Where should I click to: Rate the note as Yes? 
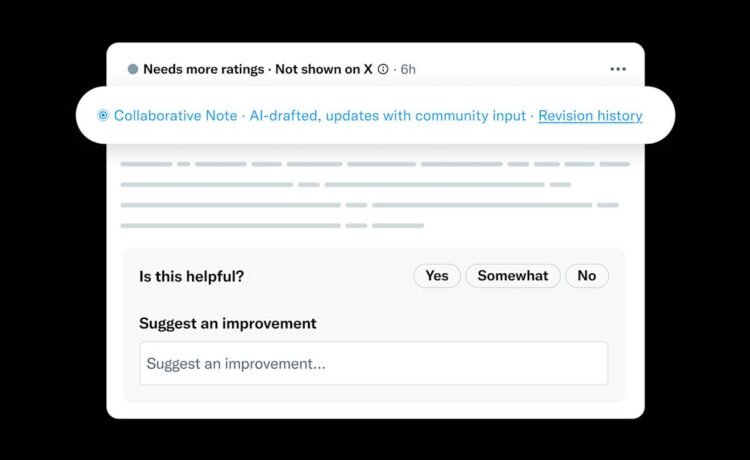pos(437,276)
